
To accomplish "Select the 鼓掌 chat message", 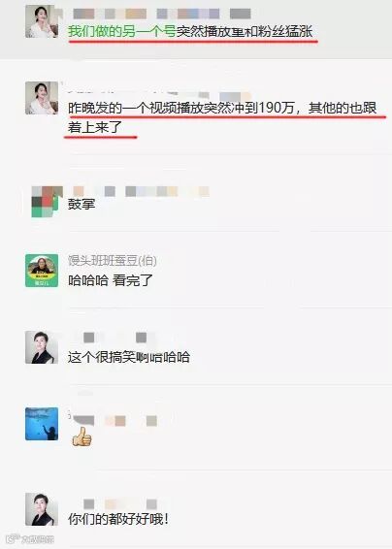I will click(x=82, y=204).
